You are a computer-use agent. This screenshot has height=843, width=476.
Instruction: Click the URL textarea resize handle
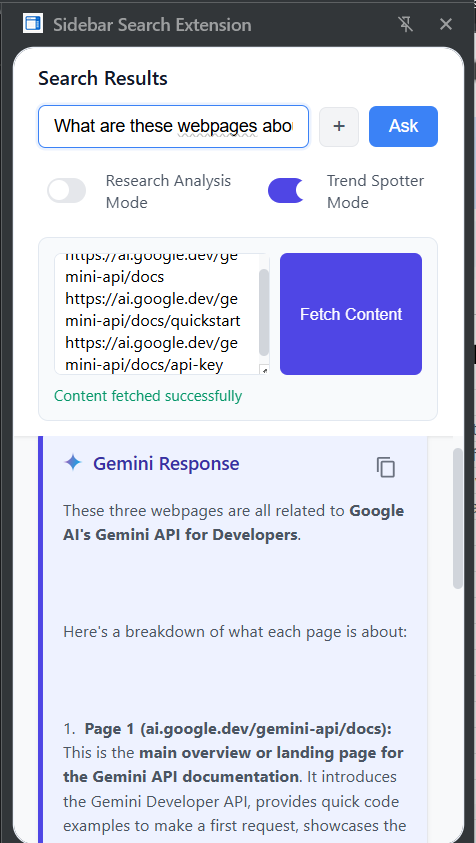pyautogui.click(x=264, y=370)
